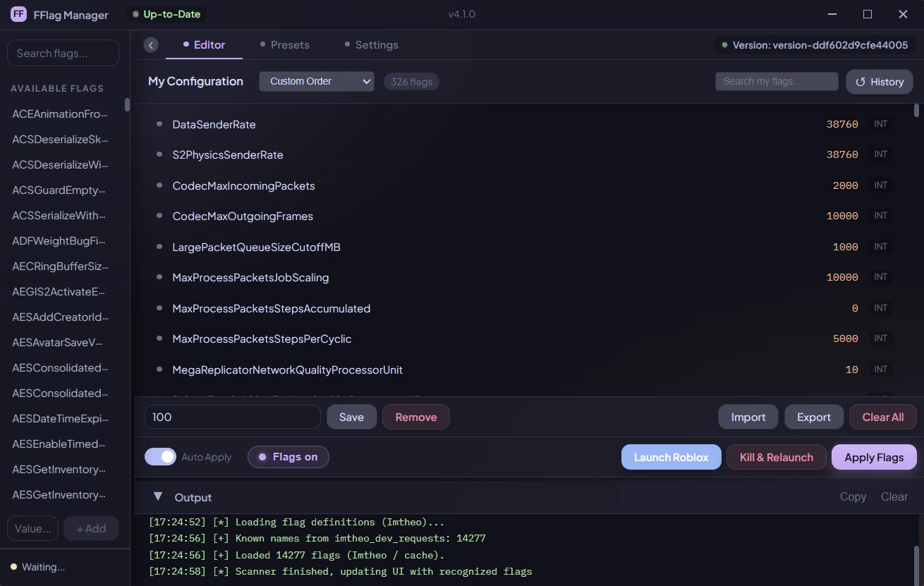Import flags from file

coord(748,417)
